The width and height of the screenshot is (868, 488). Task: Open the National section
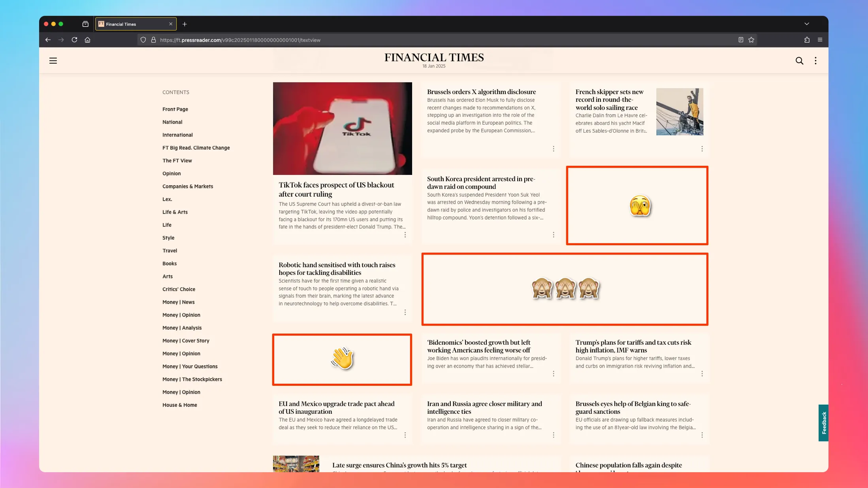tap(173, 122)
